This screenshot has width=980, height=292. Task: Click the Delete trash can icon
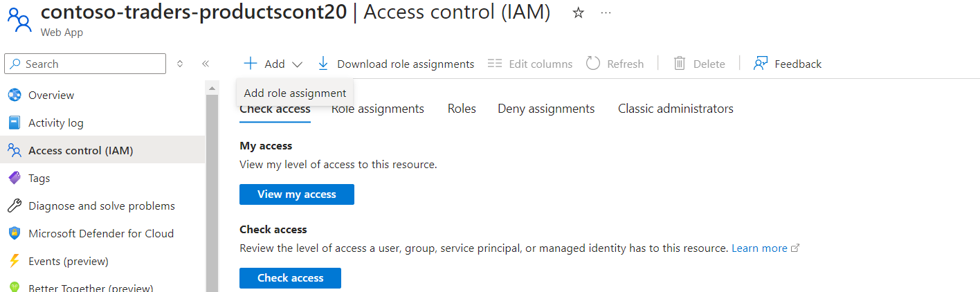click(680, 64)
